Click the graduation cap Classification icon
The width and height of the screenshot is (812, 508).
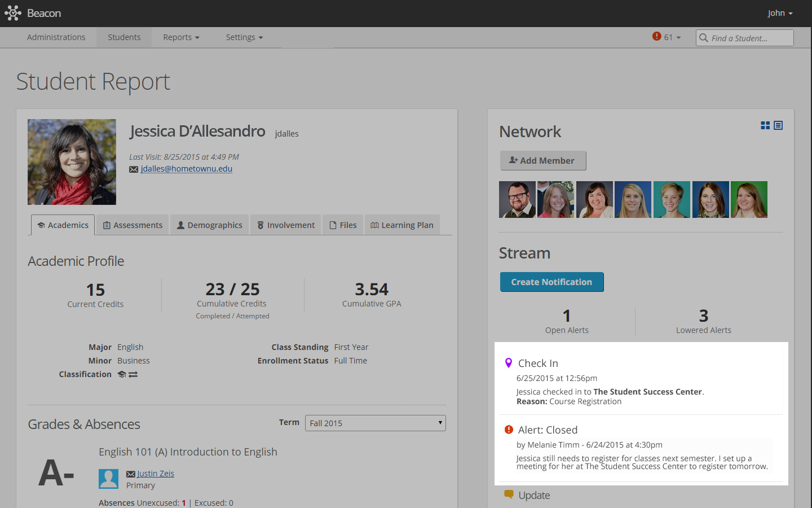[121, 374]
